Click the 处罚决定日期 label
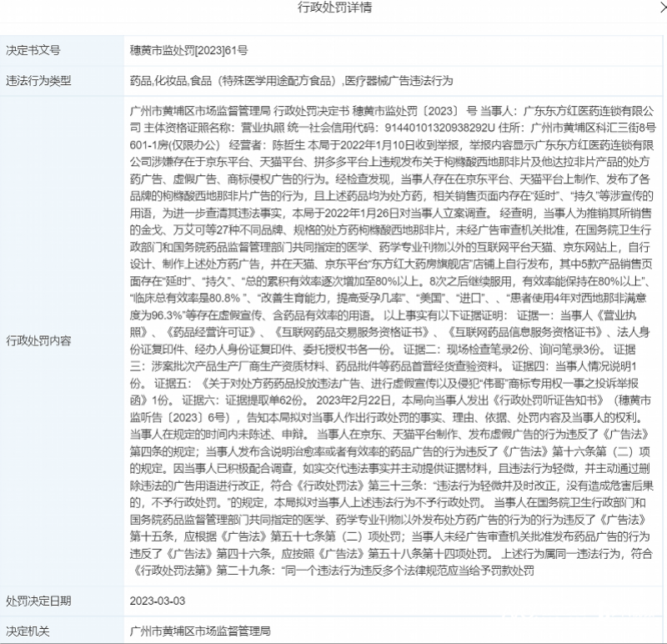The image size is (667, 644). (x=38, y=601)
